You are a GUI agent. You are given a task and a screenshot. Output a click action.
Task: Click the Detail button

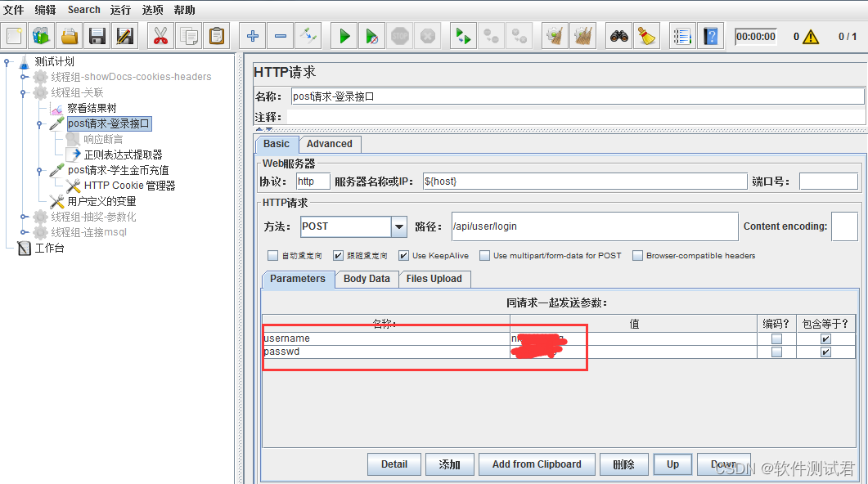394,464
